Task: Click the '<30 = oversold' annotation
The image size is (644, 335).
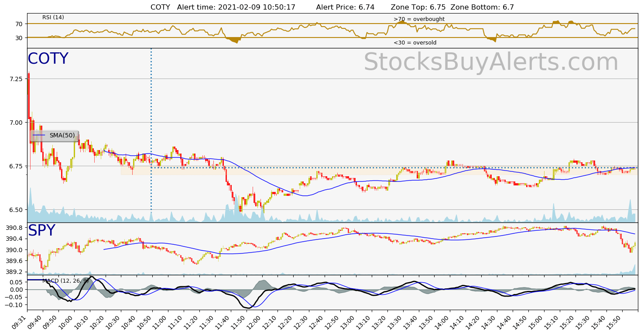Action: click(415, 43)
